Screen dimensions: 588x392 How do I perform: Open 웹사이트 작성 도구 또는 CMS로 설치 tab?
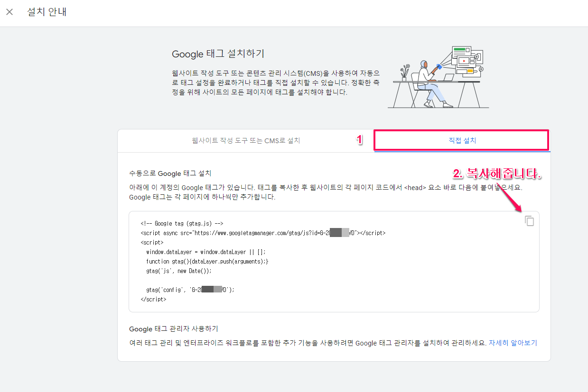(x=246, y=141)
